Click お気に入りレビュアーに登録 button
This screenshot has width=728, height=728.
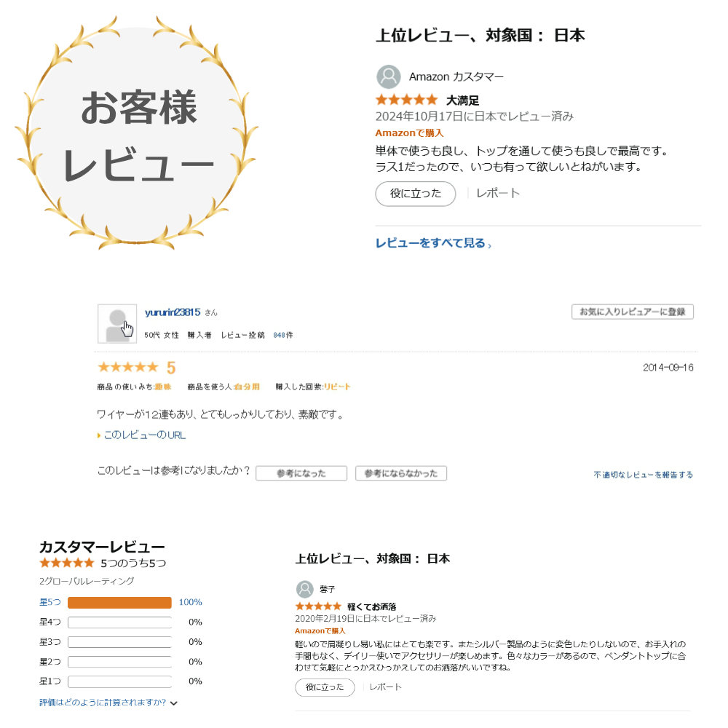tap(632, 312)
